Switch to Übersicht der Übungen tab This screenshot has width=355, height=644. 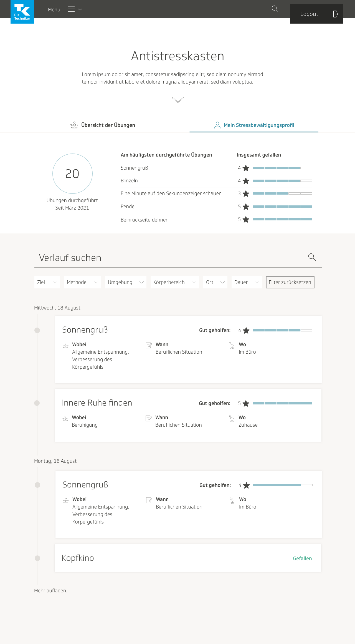point(103,125)
